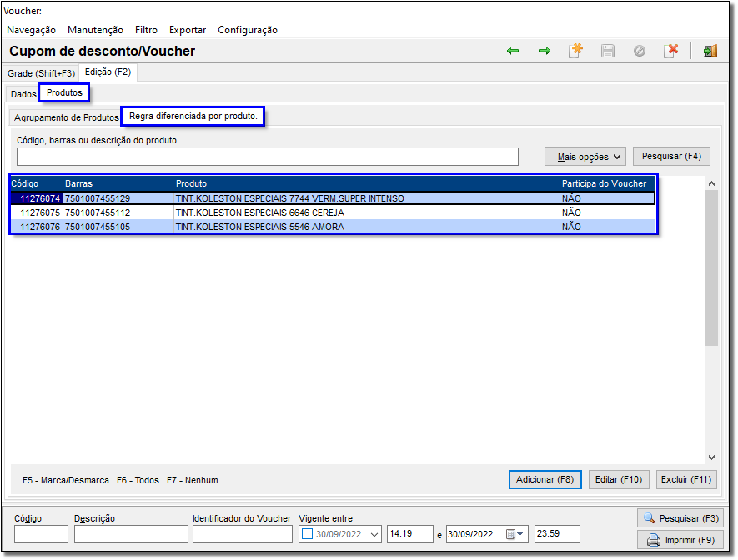Open Regra diferenciada por produto tab
The image size is (738, 560).
pos(193,116)
